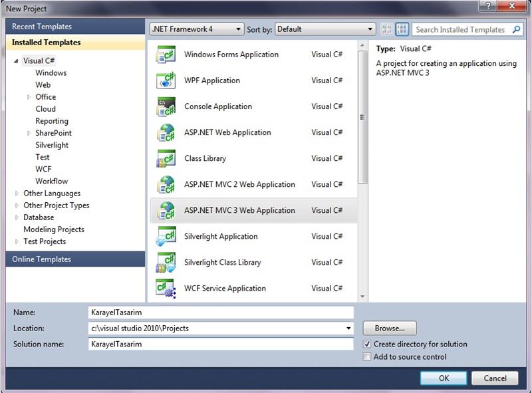Screen dimensions: 532x393
Task: Open the Sort by Default dropdown
Action: tap(325, 29)
